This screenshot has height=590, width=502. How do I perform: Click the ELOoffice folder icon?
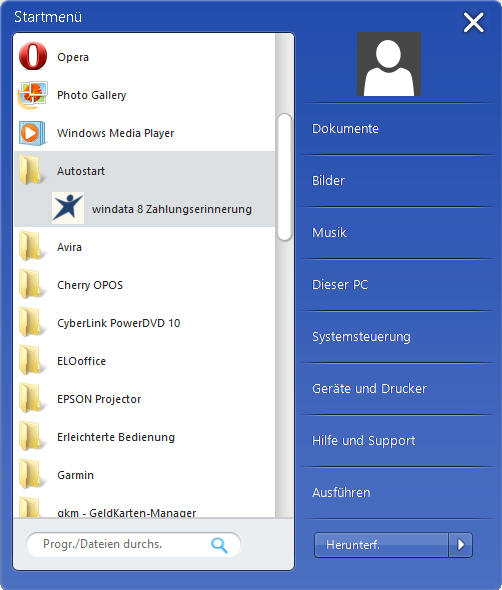pyautogui.click(x=31, y=360)
